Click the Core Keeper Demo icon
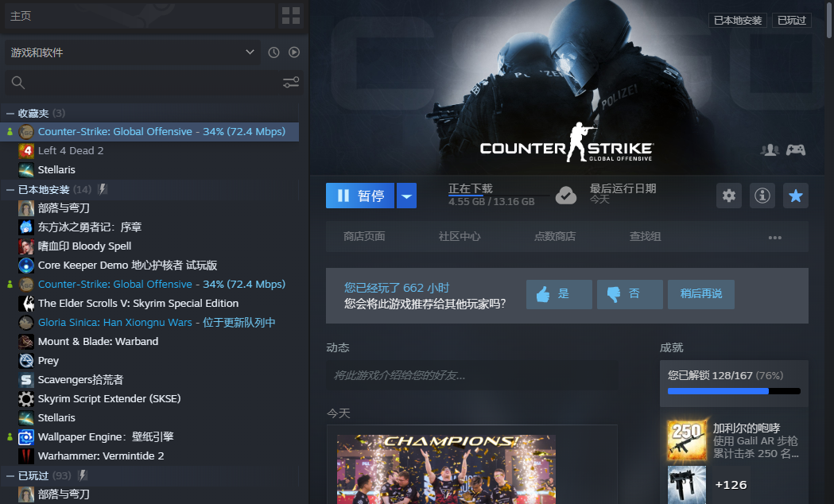This screenshot has width=834, height=504. 26,265
